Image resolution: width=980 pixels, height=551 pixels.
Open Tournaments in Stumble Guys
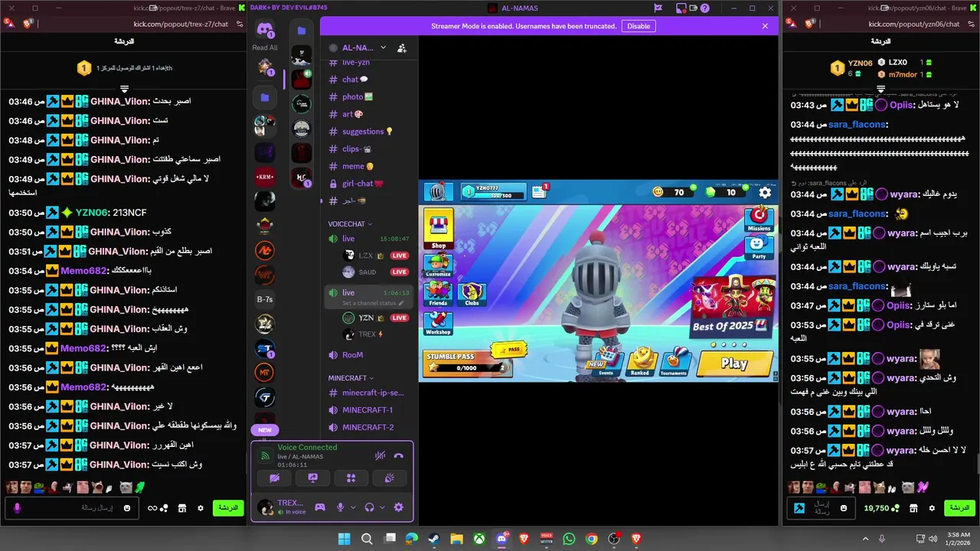(x=674, y=361)
